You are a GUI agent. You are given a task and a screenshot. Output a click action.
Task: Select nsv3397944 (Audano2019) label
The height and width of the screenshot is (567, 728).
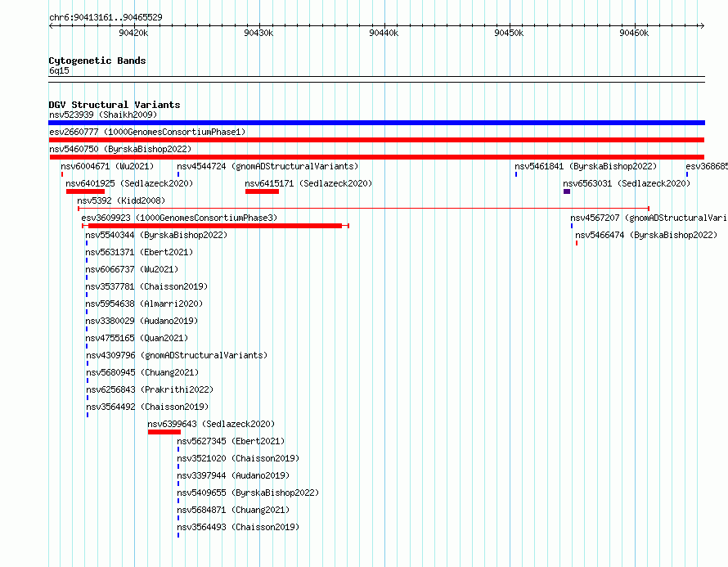233,475
